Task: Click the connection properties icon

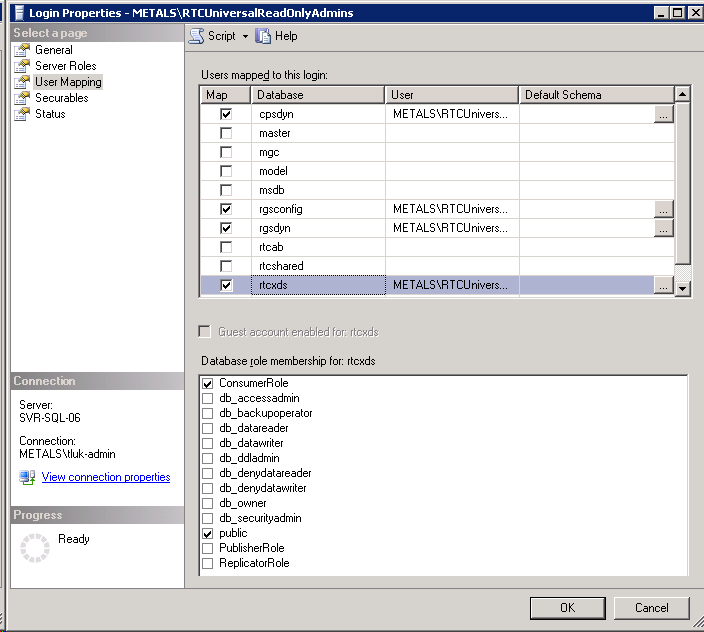Action: pyautogui.click(x=27, y=477)
